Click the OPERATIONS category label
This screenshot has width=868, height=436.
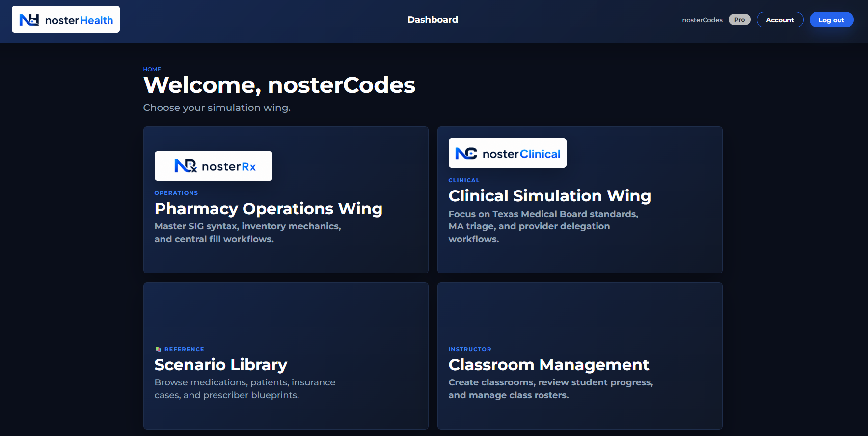176,193
